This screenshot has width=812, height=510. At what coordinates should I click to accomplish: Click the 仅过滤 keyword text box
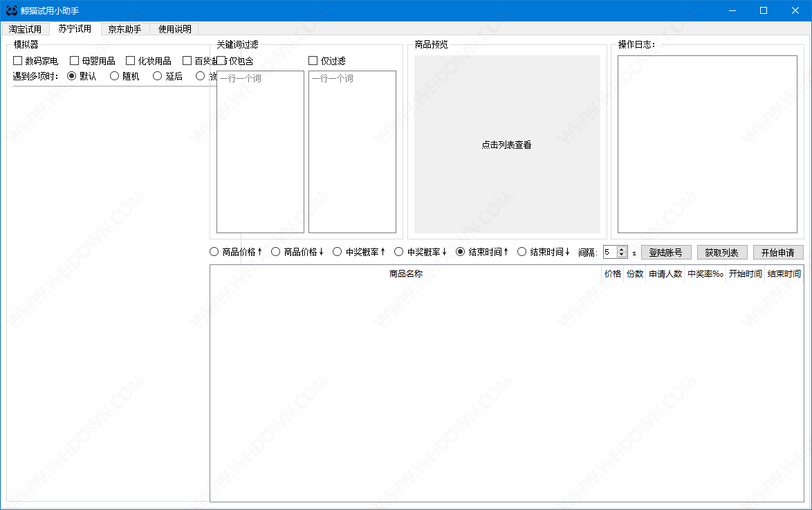tap(352, 152)
